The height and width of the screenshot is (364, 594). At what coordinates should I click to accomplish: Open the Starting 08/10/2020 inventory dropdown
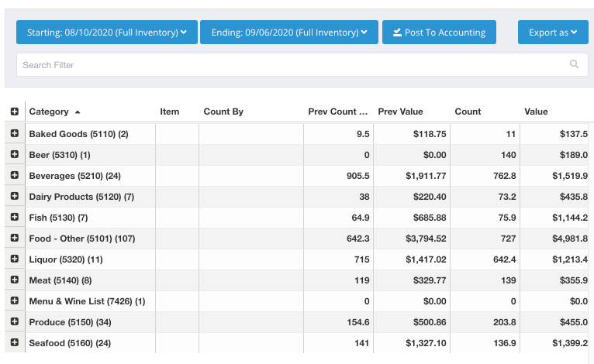(107, 33)
